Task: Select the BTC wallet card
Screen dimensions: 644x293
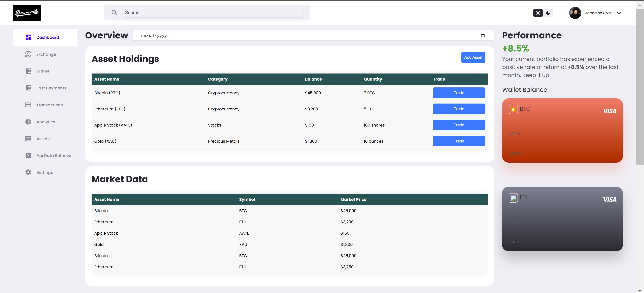Action: click(x=562, y=130)
